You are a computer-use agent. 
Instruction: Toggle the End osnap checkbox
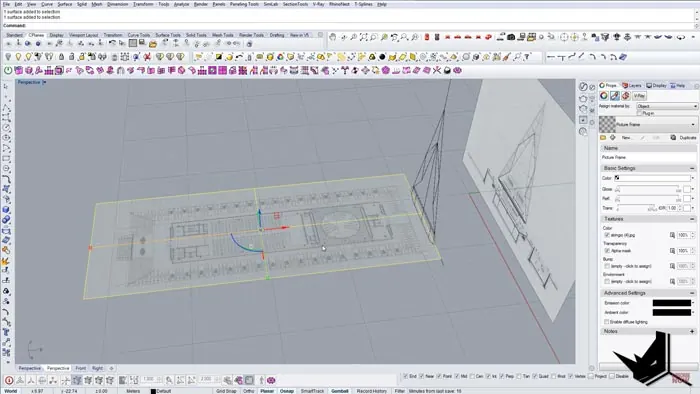click(405, 376)
